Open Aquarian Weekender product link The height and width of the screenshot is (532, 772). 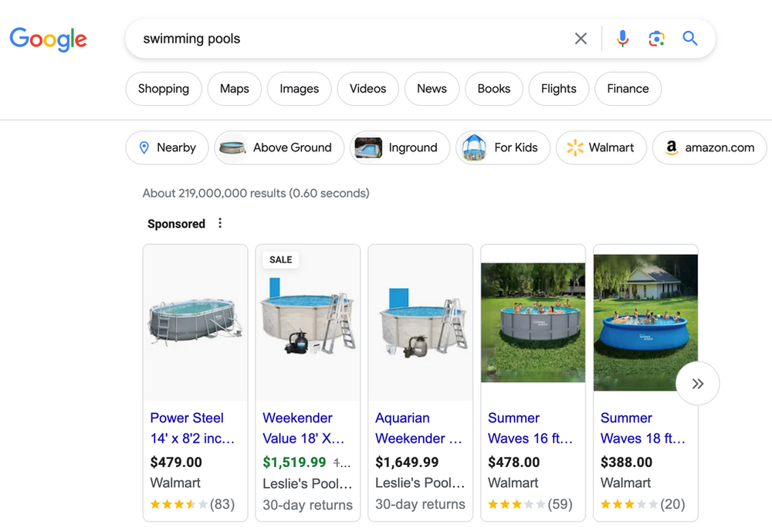419,428
